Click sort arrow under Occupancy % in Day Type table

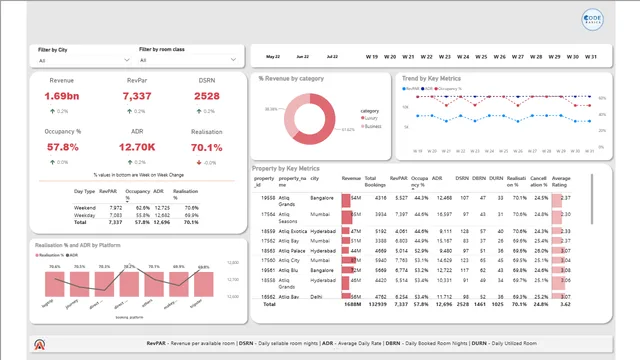(127, 201)
